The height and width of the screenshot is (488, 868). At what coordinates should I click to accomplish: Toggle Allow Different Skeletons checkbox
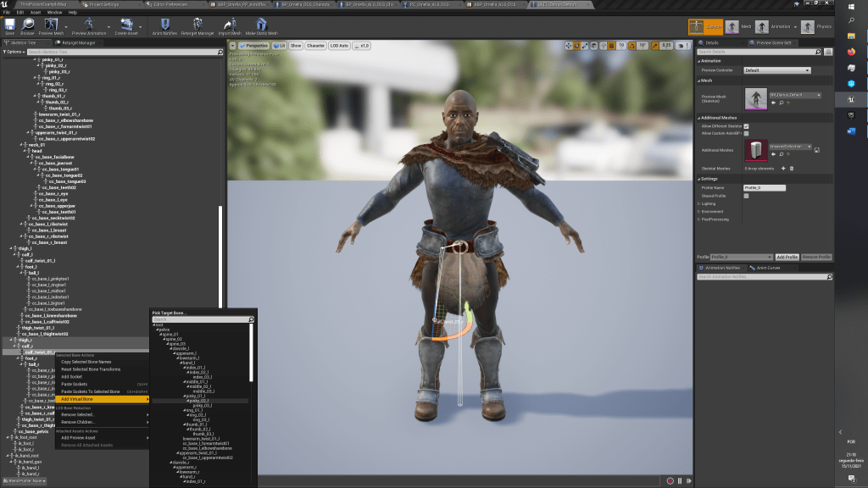[x=746, y=126]
